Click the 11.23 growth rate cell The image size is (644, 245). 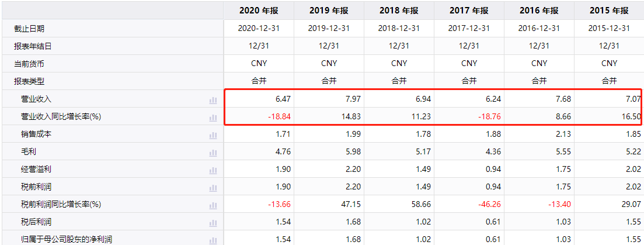(421, 117)
